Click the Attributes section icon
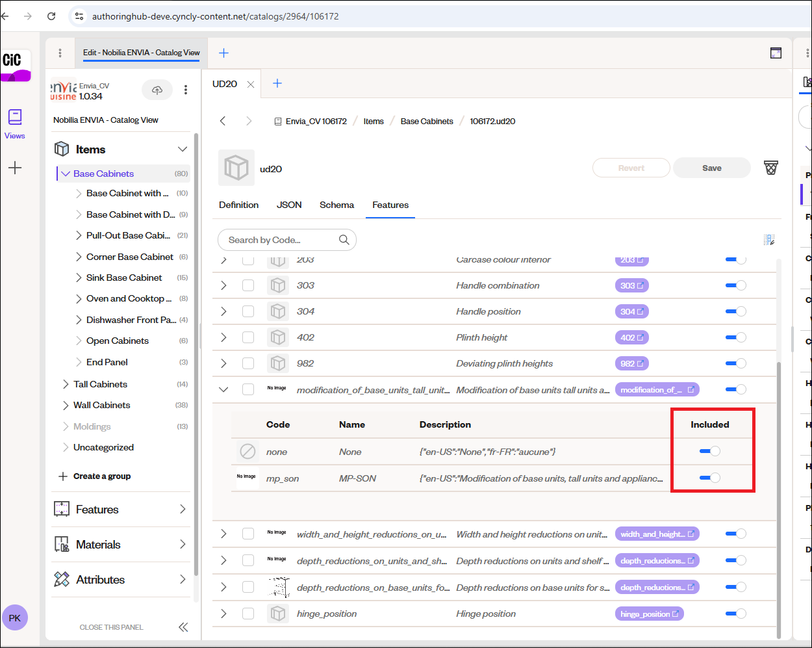 [x=62, y=579]
